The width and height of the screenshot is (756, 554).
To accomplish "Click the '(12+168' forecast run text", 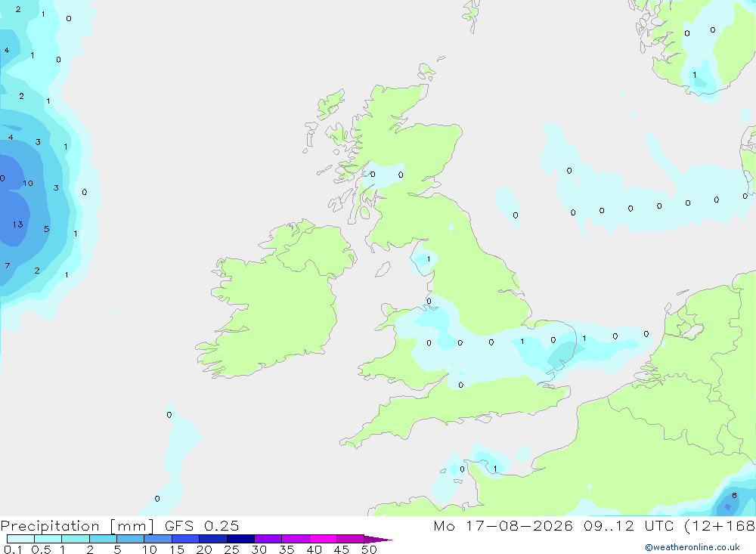I will [720, 526].
